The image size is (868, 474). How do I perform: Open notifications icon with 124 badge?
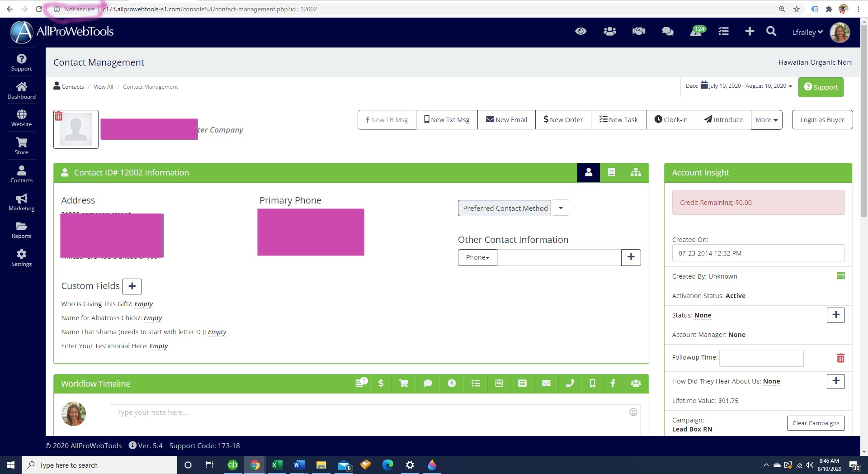click(697, 31)
